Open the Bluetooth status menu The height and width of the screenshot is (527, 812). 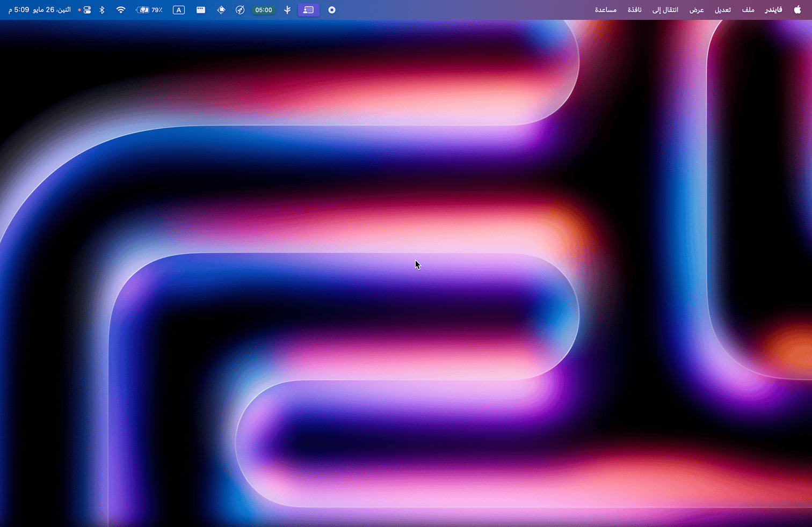tap(102, 10)
